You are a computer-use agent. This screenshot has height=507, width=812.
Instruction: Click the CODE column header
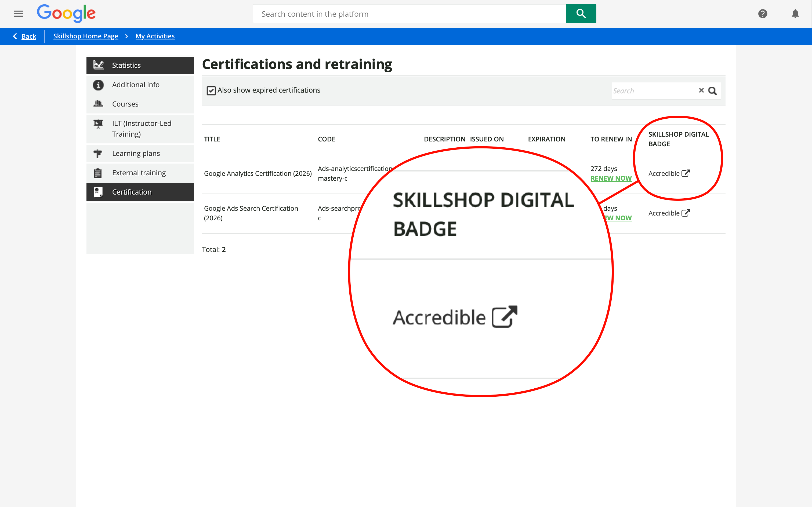click(x=326, y=139)
